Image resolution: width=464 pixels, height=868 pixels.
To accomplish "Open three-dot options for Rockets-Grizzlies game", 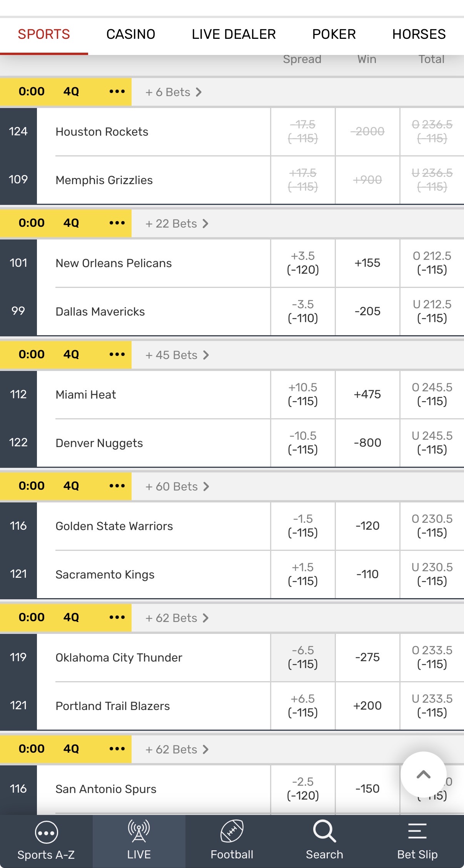I will click(117, 91).
